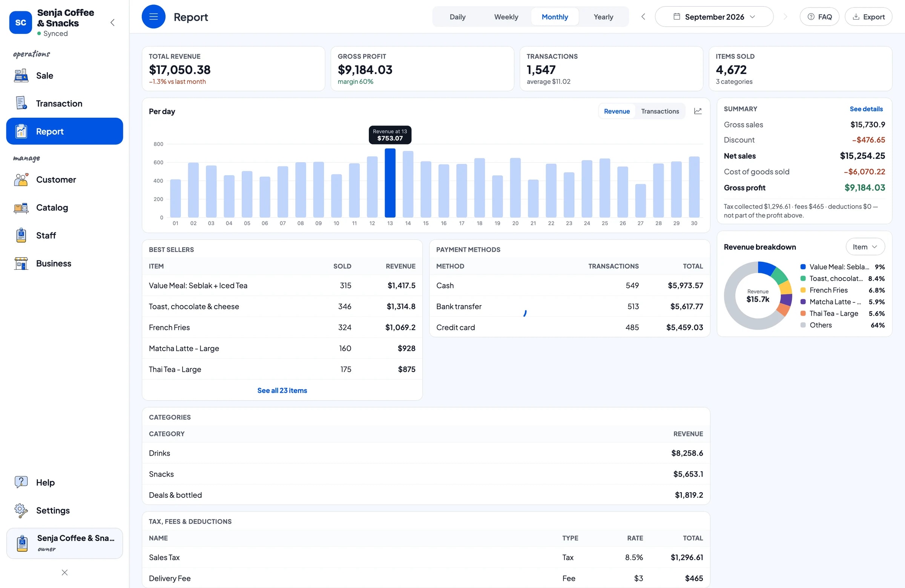
Task: Show Transactions in the Per day chart
Action: [x=660, y=111]
